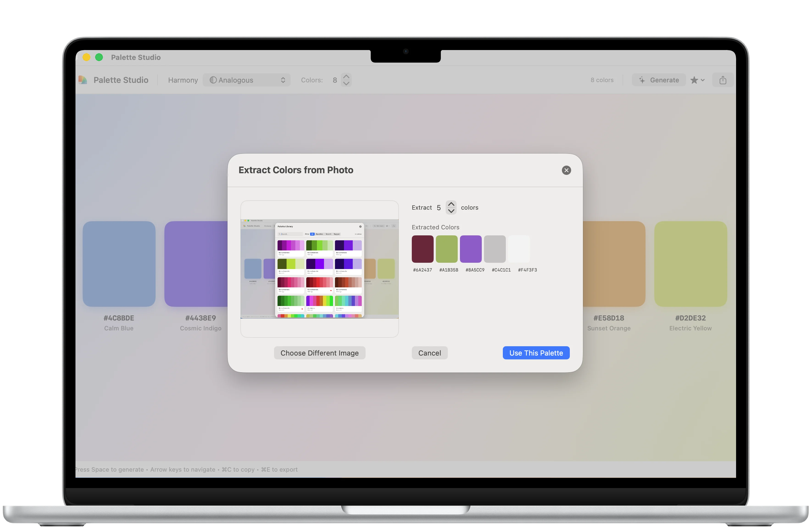The height and width of the screenshot is (528, 812).
Task: Select the #8A5CC9 extracted swatch
Action: [470, 249]
